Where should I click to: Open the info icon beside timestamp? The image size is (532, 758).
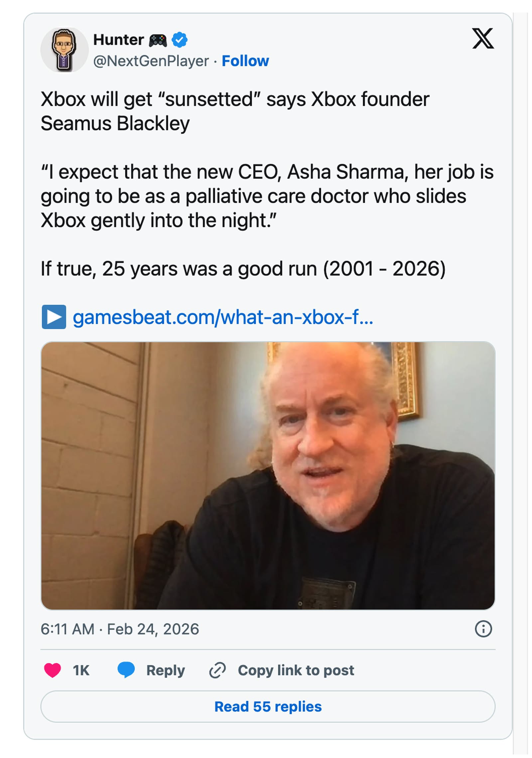pos(483,629)
